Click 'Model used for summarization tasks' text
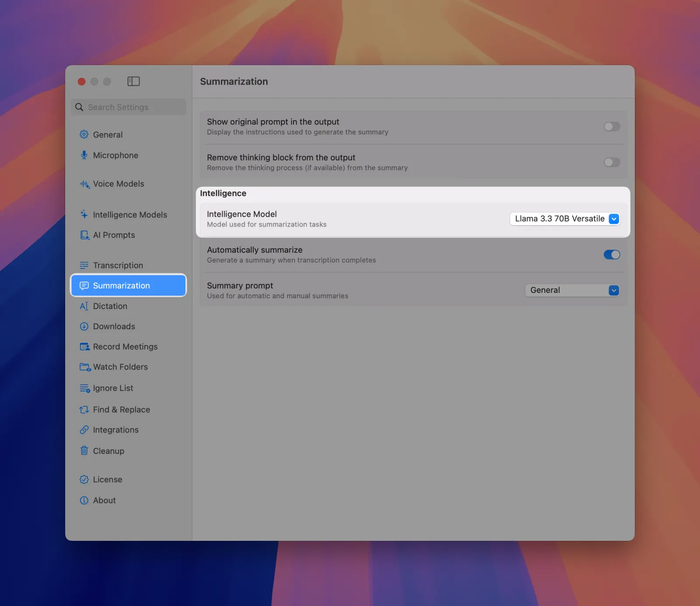The width and height of the screenshot is (700, 606). (267, 224)
